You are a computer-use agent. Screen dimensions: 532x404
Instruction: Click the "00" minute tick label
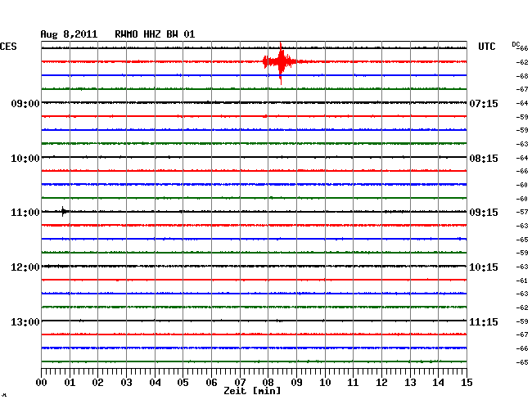click(x=42, y=382)
